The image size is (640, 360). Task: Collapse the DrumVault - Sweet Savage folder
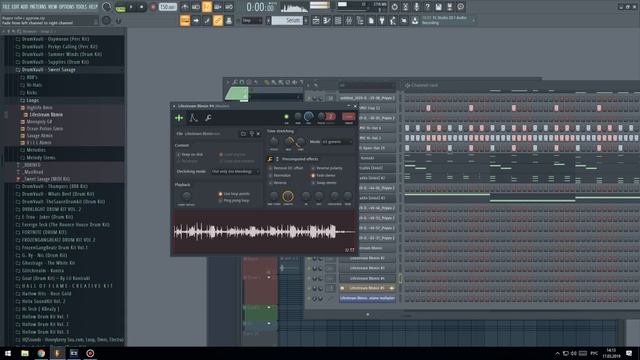pos(48,70)
